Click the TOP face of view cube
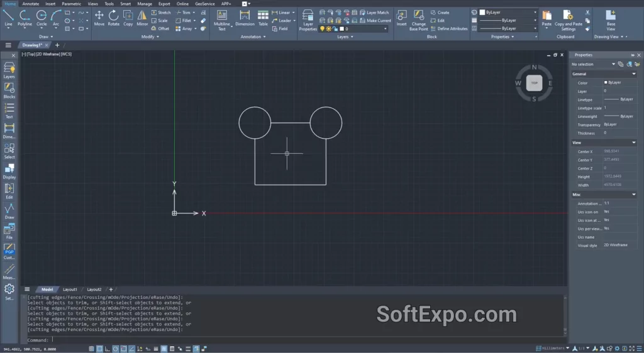644x353 pixels. pyautogui.click(x=534, y=83)
